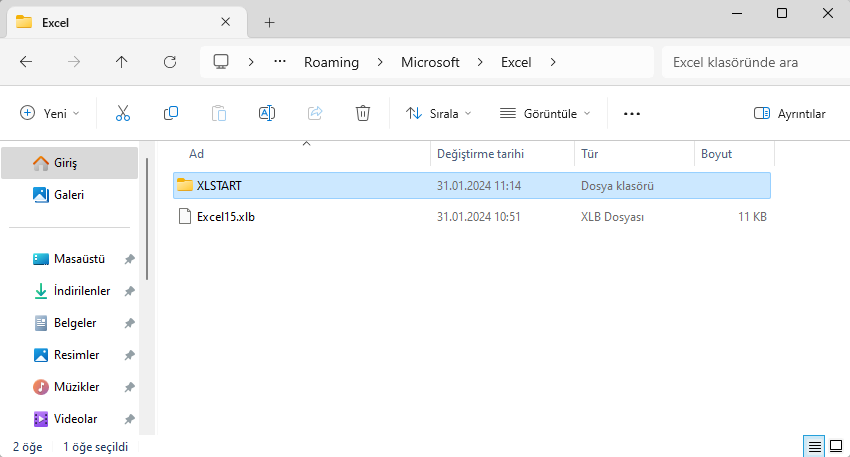The image size is (850, 457).
Task: Click the Rename icon
Action: (x=267, y=113)
